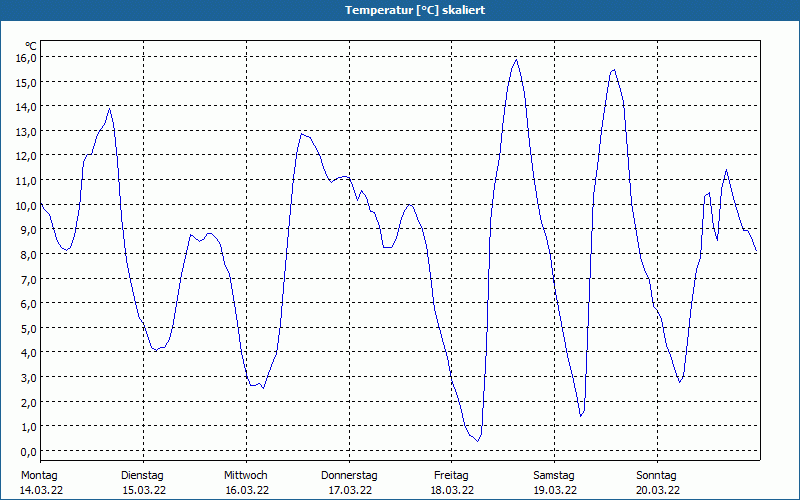Select the Sonntag 20.03.22 axis label
This screenshot has width=800, height=500.
657,483
